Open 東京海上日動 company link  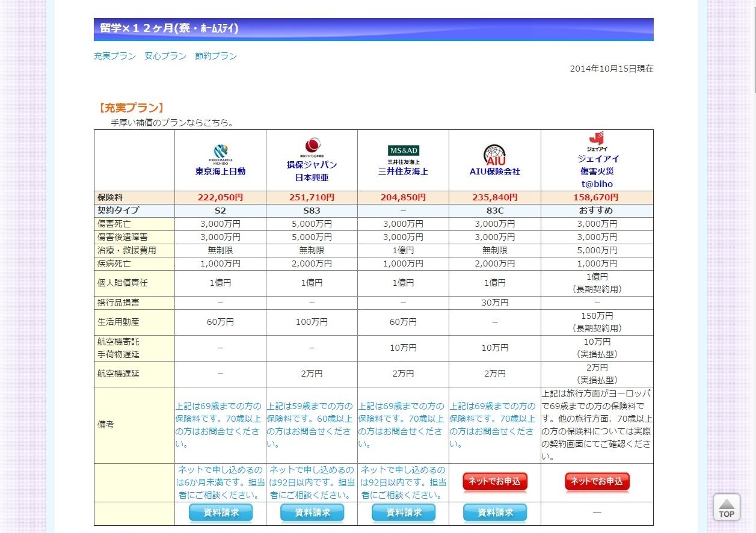220,171
